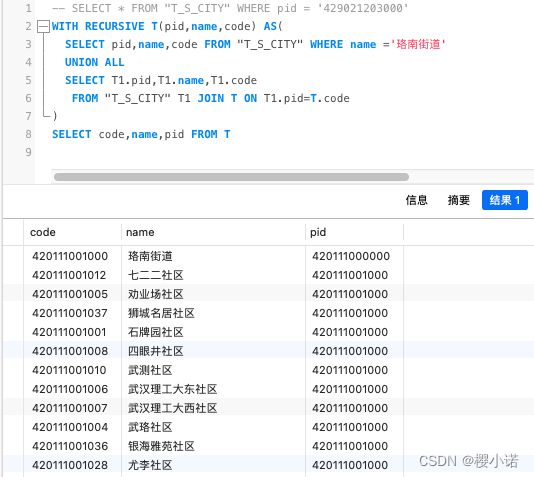Select code cell 420111001007
This screenshot has height=477, width=534.
pos(70,408)
